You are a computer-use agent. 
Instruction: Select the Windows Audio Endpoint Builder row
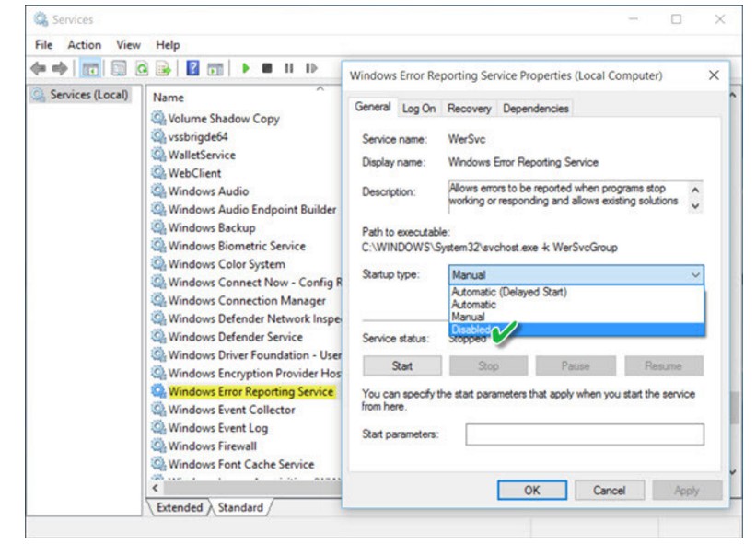point(244,209)
